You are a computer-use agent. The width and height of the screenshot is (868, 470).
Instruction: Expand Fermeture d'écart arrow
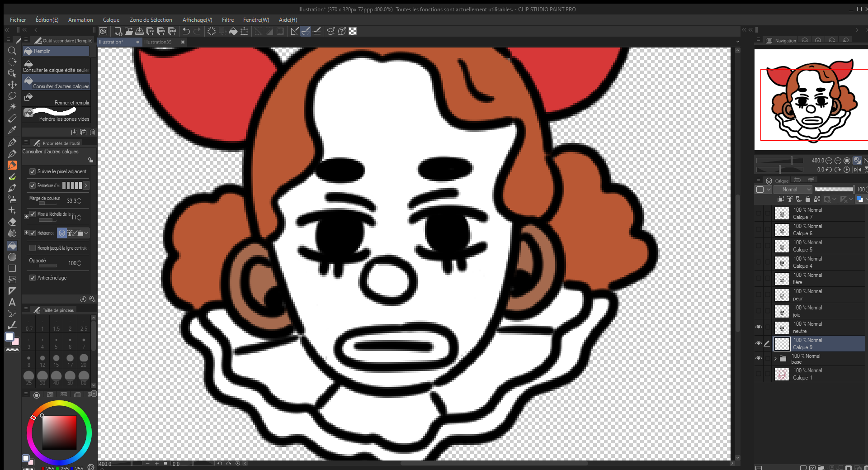86,185
